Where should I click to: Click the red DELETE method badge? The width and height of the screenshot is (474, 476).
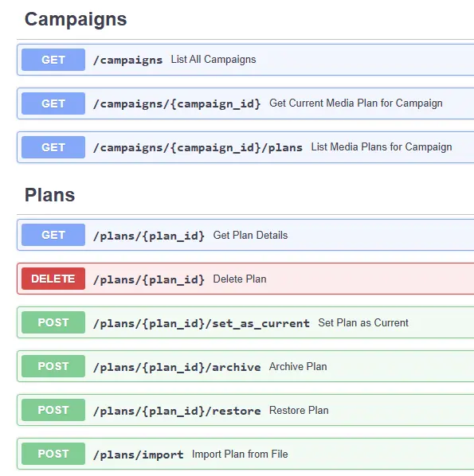pyautogui.click(x=53, y=279)
